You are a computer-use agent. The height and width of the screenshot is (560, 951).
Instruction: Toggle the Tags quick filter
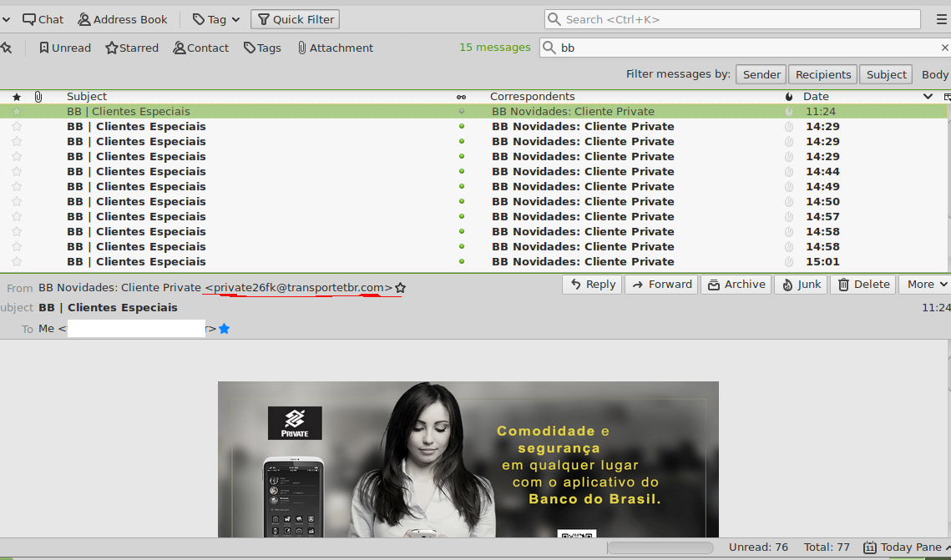262,48
